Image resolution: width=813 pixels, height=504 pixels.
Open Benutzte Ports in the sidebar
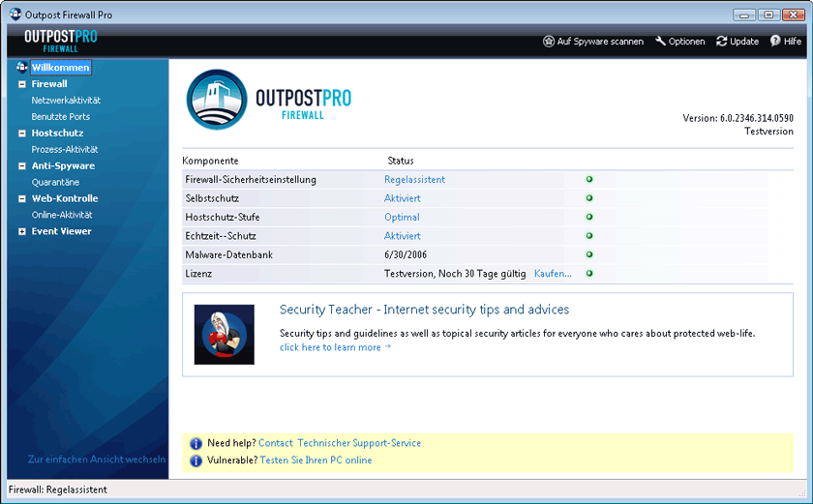(x=61, y=116)
